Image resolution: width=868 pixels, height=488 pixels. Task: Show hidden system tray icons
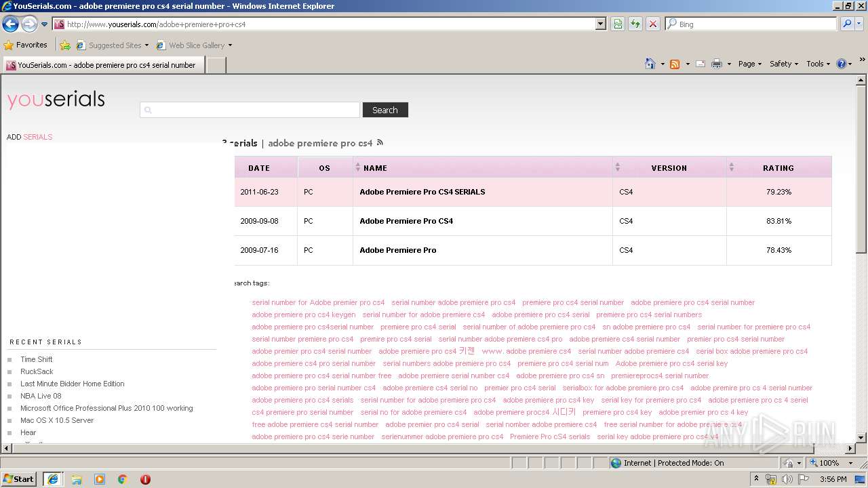756,479
